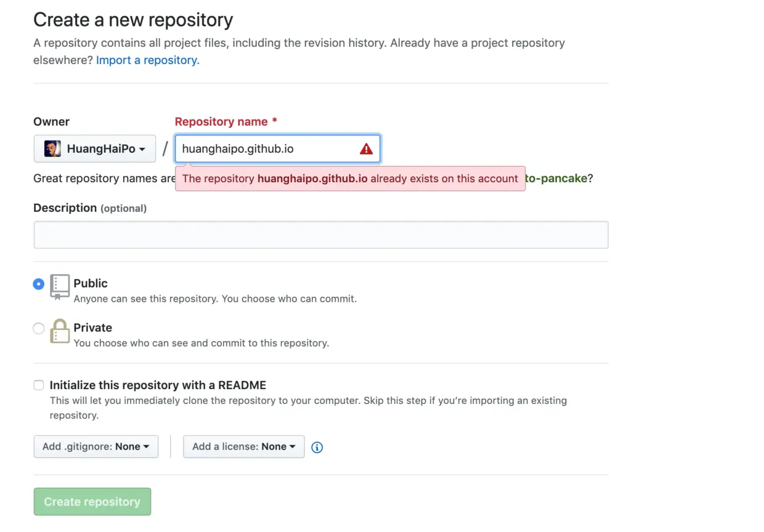This screenshot has height=532, width=764.
Task: Click the red warning triangle icon
Action: point(366,149)
